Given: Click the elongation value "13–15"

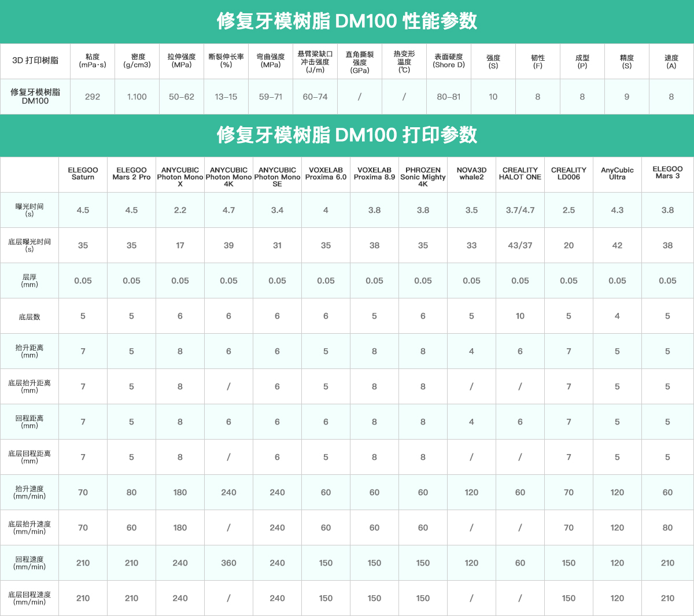Looking at the screenshot, I should click(x=226, y=97).
